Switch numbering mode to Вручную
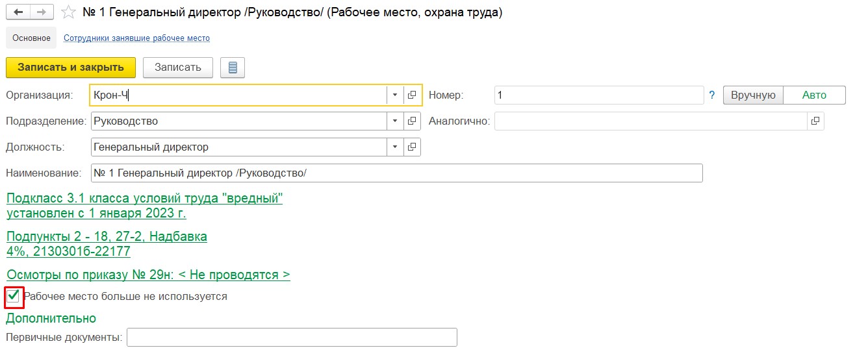Viewport: 868px width, 359px height. click(x=753, y=95)
